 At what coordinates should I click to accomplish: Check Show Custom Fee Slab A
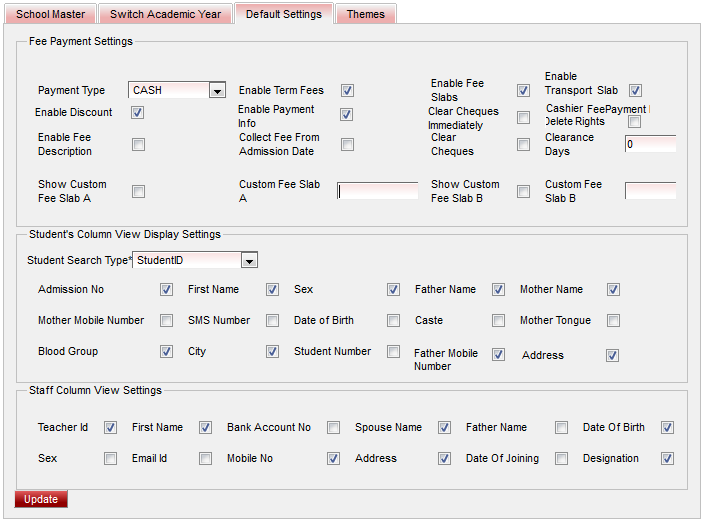[x=139, y=192]
